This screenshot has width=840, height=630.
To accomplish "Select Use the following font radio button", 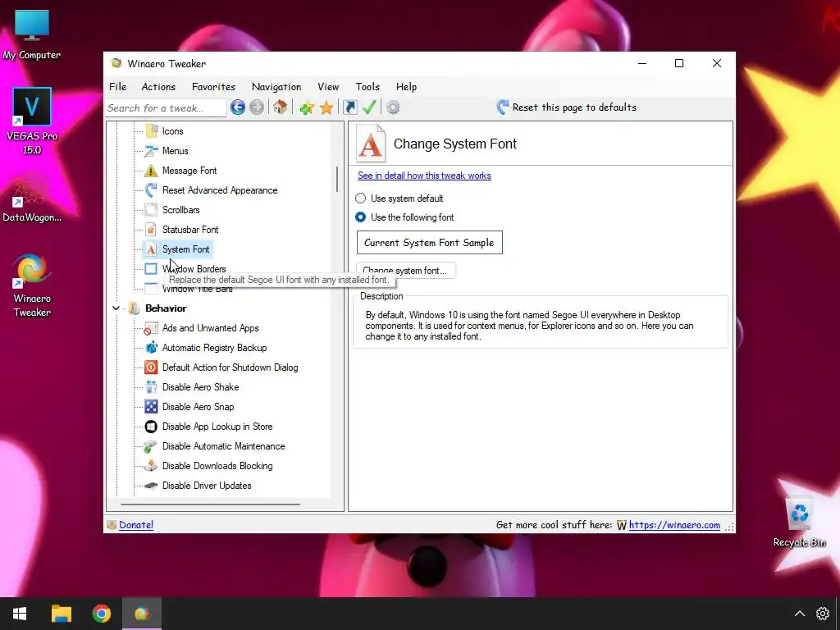I will pos(361,217).
